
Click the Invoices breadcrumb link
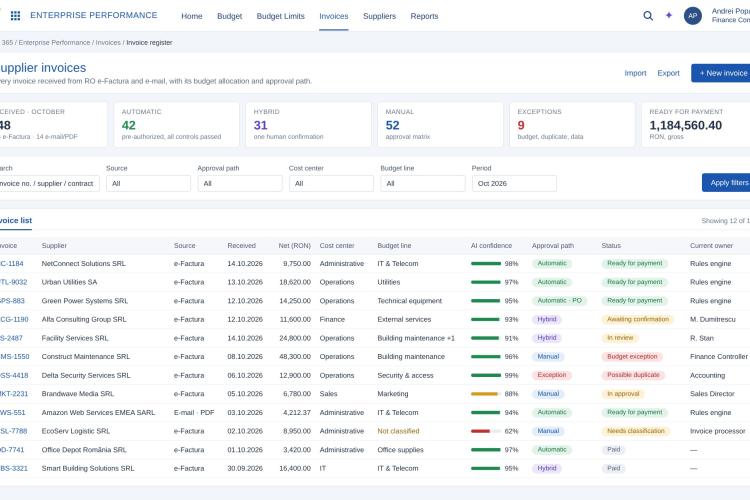[x=108, y=43]
